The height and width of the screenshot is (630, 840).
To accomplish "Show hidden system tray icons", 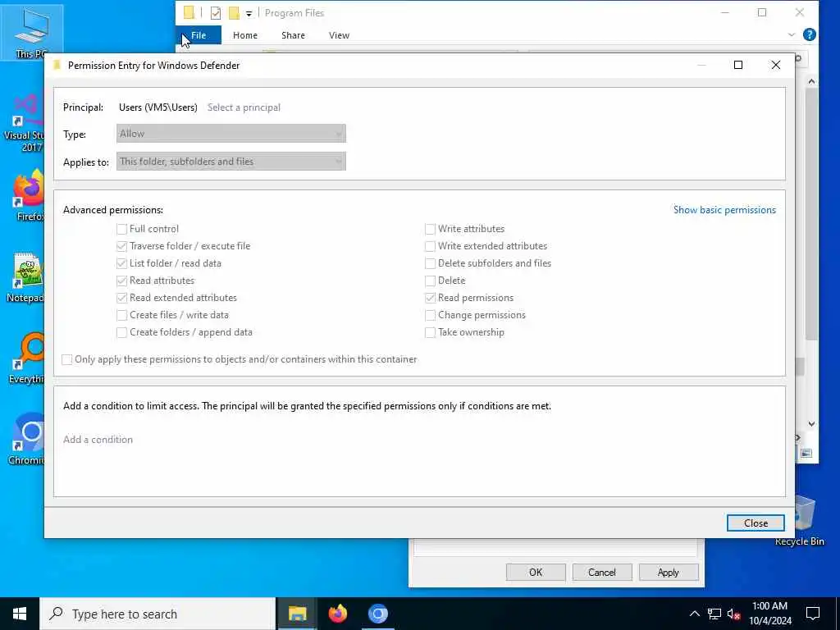I will pos(694,614).
